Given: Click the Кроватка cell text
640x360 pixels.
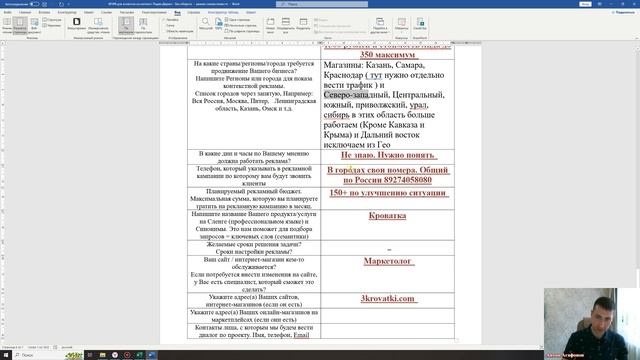Looking at the screenshot, I should (387, 216).
